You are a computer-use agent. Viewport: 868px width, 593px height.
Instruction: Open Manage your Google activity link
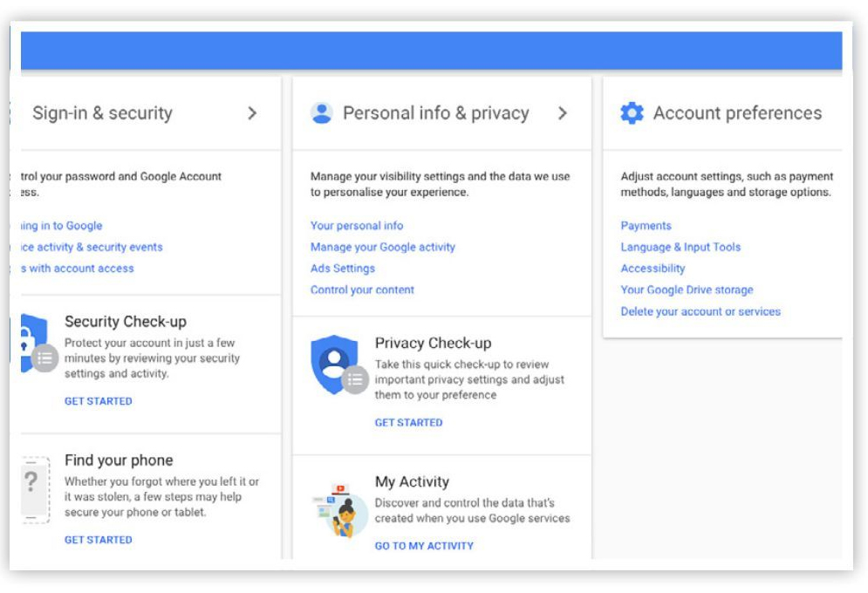(383, 247)
